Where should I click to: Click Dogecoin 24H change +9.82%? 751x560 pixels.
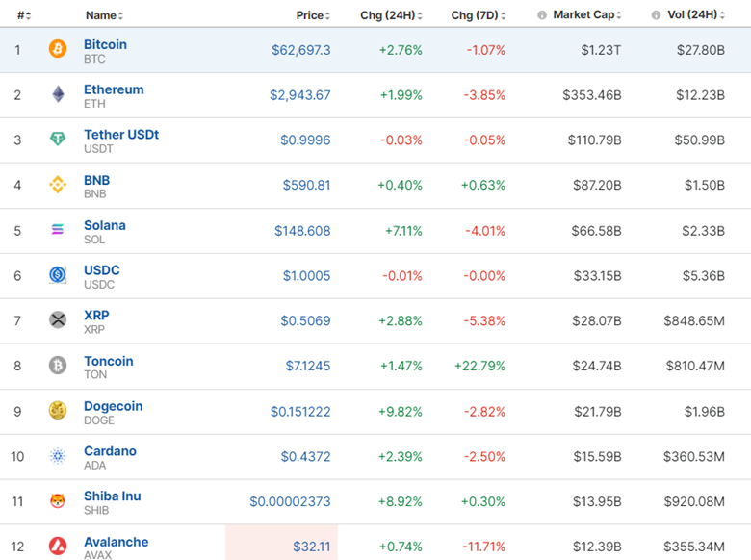tap(401, 412)
